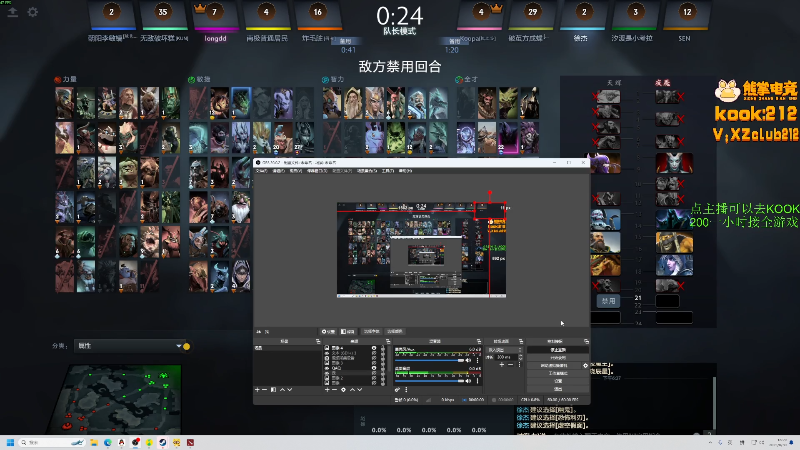
Task: Move the scene up with the Scenes up arrow
Action: (283, 390)
